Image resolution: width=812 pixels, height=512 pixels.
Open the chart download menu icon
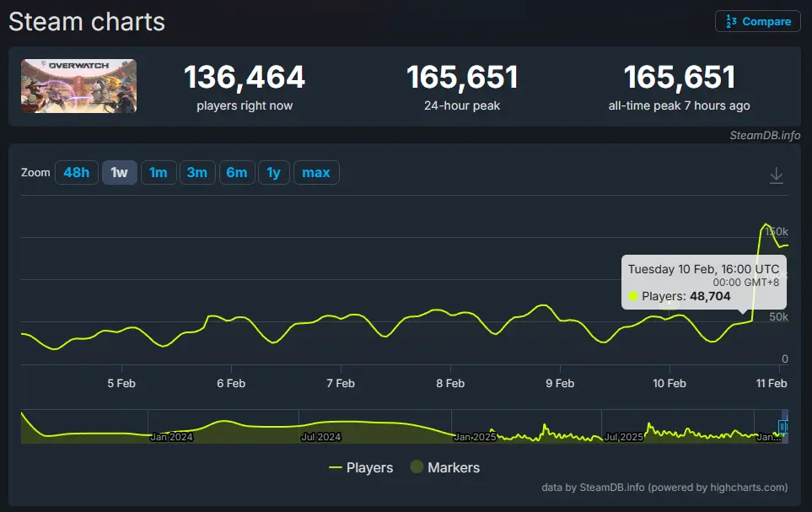coord(777,175)
